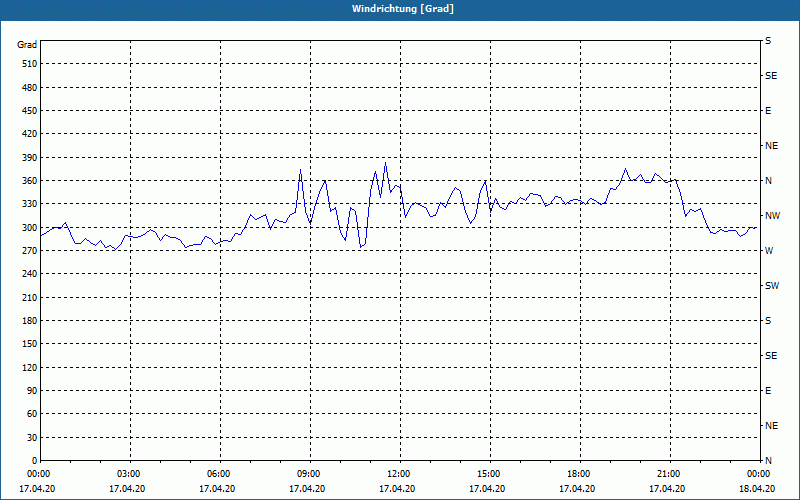Select compass label SW on right axis

(772, 286)
